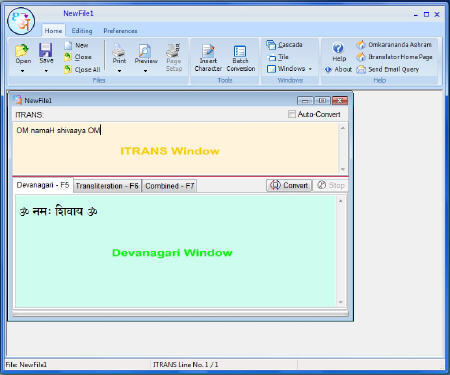450x375 pixels.
Task: Click the Insert Character tool icon
Action: click(x=208, y=51)
